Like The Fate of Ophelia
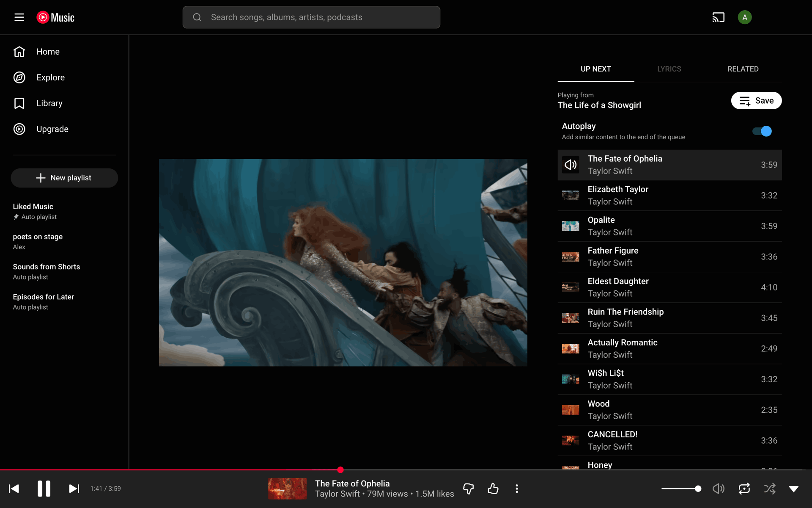The width and height of the screenshot is (812, 508). 493,489
